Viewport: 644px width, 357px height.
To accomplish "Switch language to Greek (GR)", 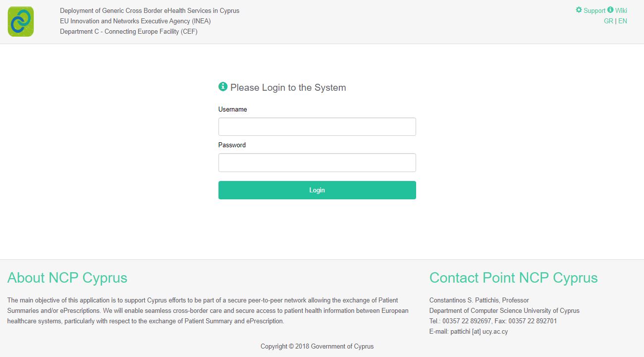I will (608, 21).
